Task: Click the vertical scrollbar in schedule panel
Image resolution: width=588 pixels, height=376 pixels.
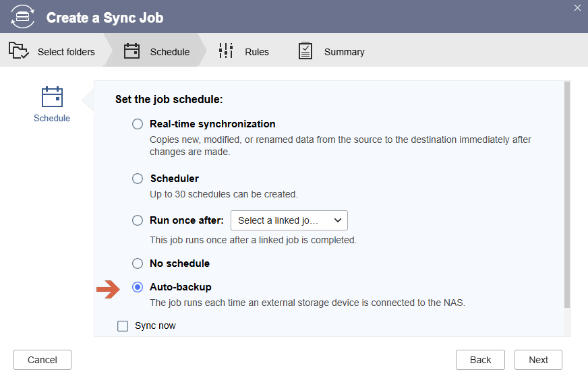Action: (x=567, y=195)
